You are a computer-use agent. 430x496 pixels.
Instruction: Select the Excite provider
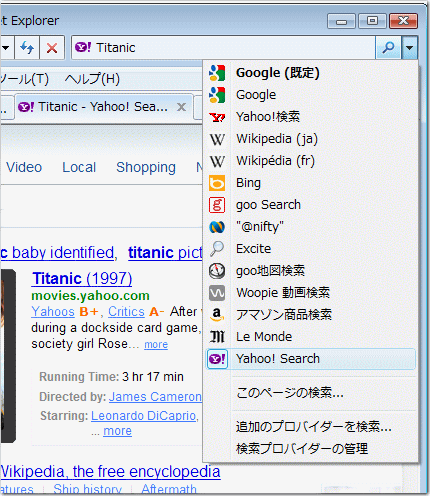pos(311,249)
